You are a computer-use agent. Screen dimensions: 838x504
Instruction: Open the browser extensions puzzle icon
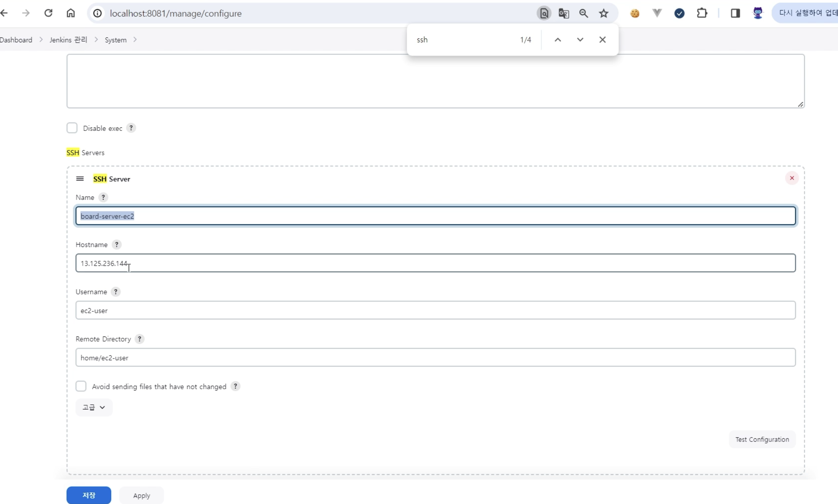coord(701,13)
